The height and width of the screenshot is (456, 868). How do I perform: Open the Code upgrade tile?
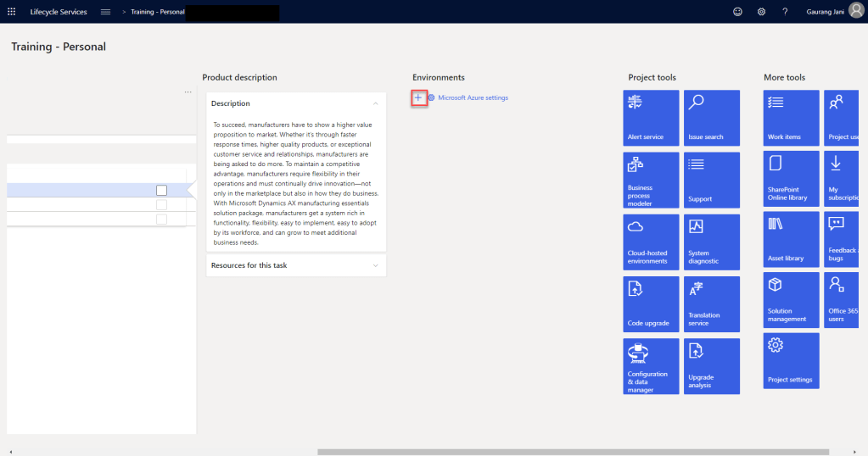coord(651,303)
